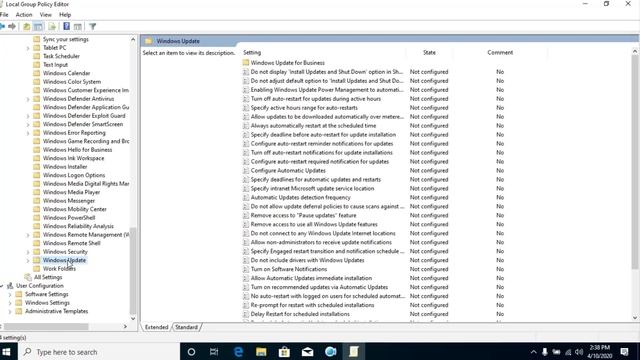This screenshot has width=640, height=360.
Task: Select Delay Restart for scheduled installations
Action: coord(300,314)
